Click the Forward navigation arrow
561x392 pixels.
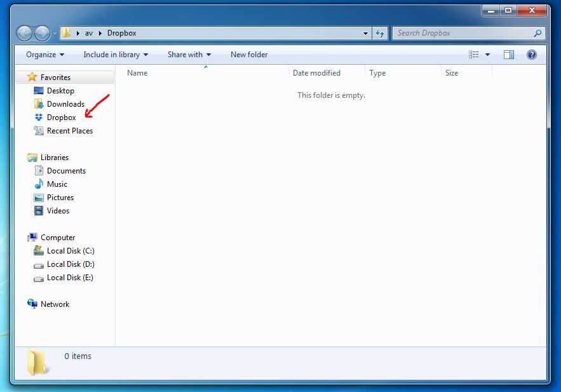(x=42, y=33)
